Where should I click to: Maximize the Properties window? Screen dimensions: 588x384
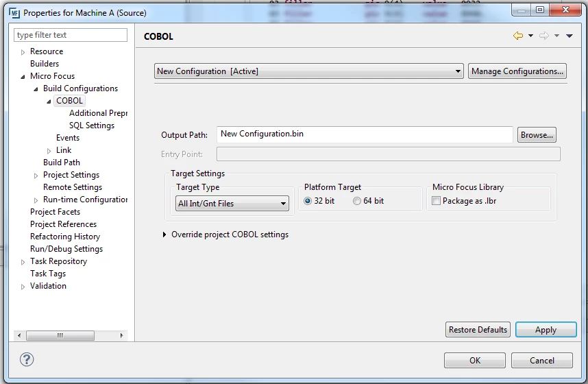click(x=539, y=10)
